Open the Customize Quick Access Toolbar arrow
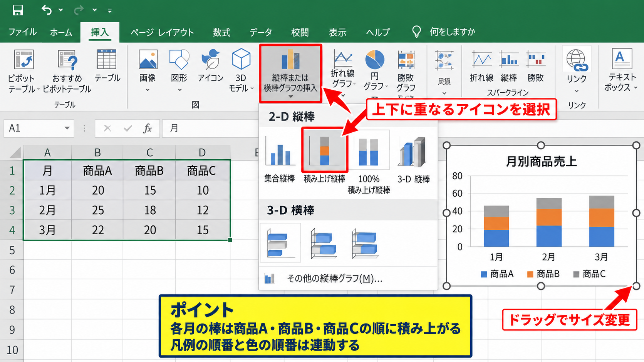 pyautogui.click(x=110, y=10)
